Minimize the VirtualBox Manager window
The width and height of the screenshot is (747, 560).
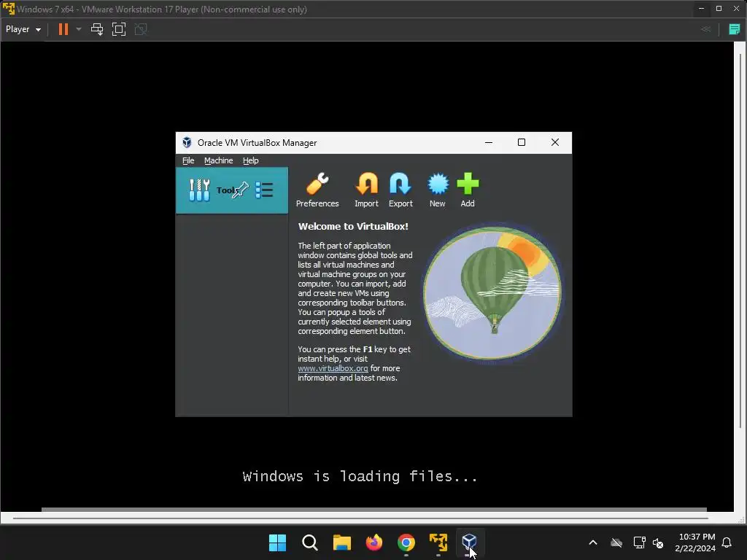click(489, 142)
